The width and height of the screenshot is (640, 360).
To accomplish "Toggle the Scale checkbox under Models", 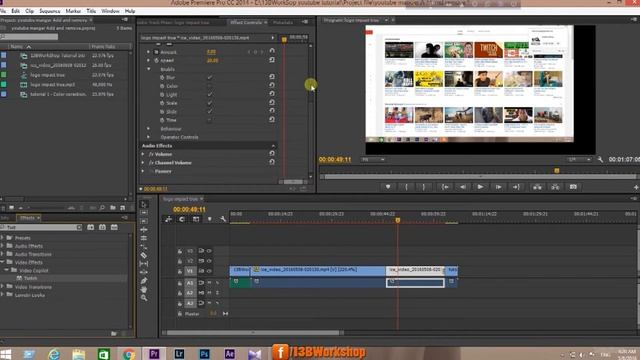I will pos(209,103).
